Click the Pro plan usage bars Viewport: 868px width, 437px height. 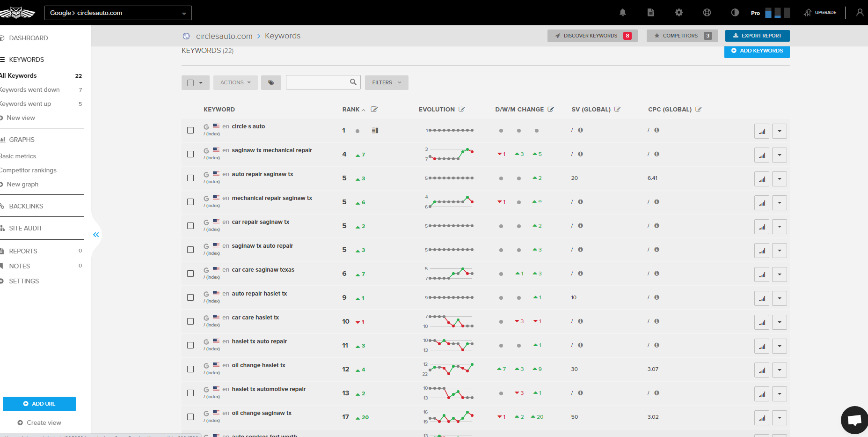pos(778,13)
